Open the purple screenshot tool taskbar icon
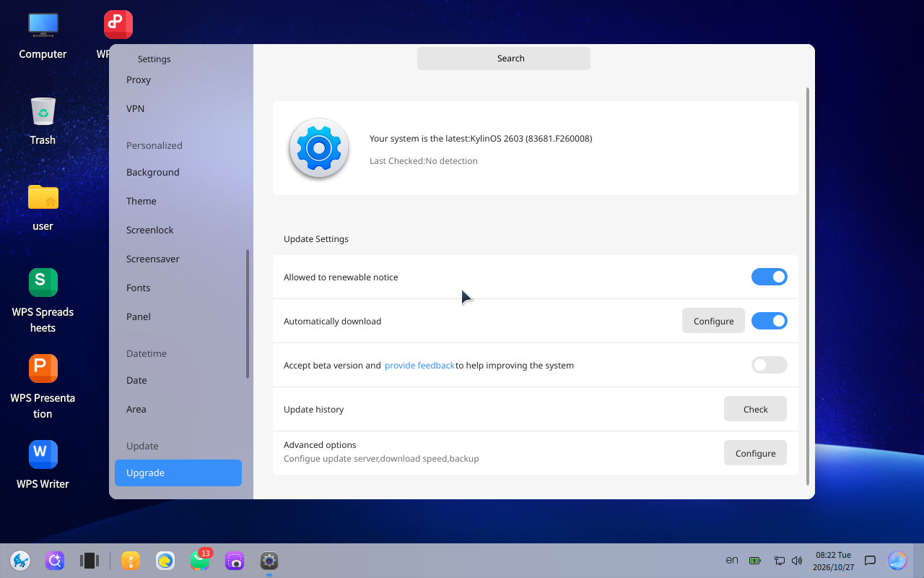The width and height of the screenshot is (924, 578). tap(235, 561)
